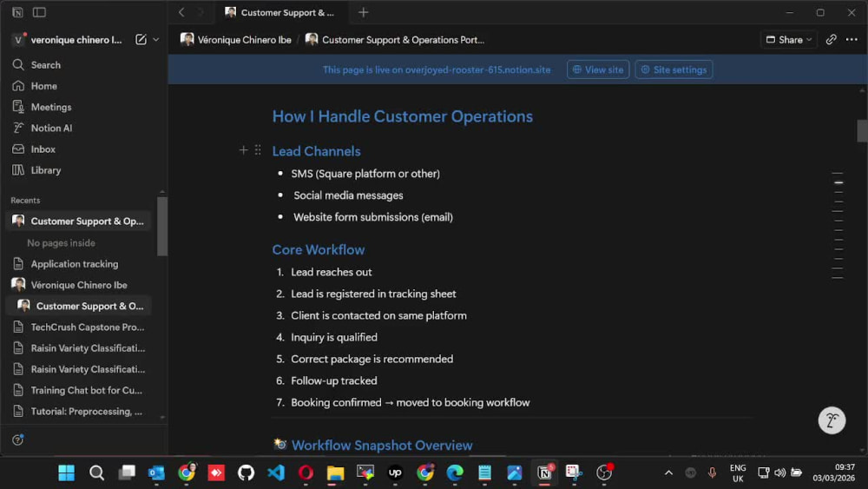Open Visual Studio Code from the taskbar

[x=276, y=472]
